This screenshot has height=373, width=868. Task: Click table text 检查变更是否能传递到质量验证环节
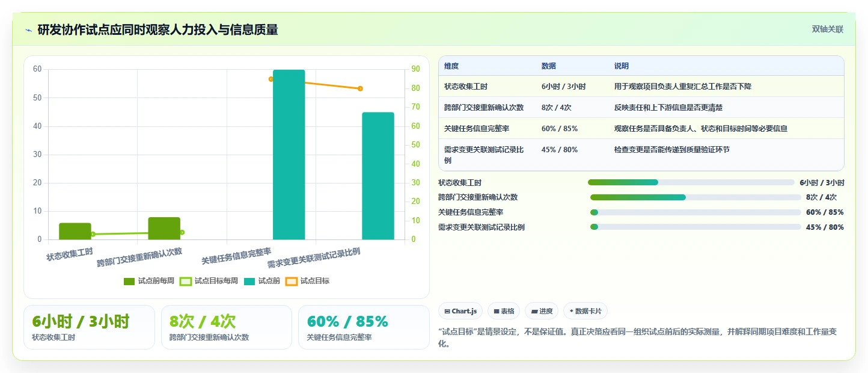click(671, 149)
